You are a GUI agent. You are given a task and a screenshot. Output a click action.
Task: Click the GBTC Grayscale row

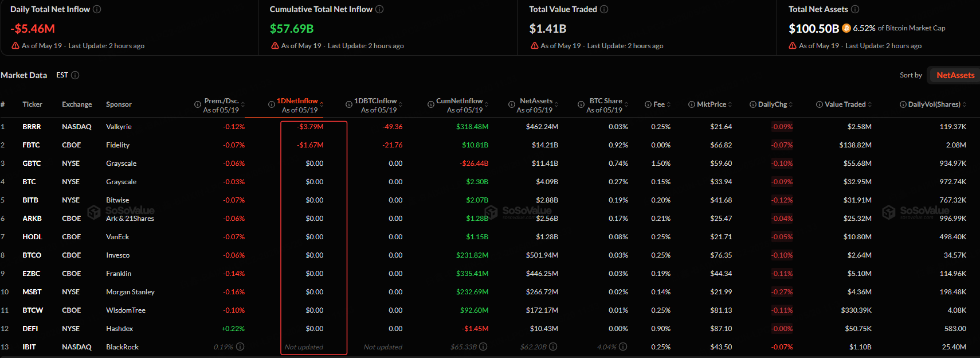click(490, 164)
